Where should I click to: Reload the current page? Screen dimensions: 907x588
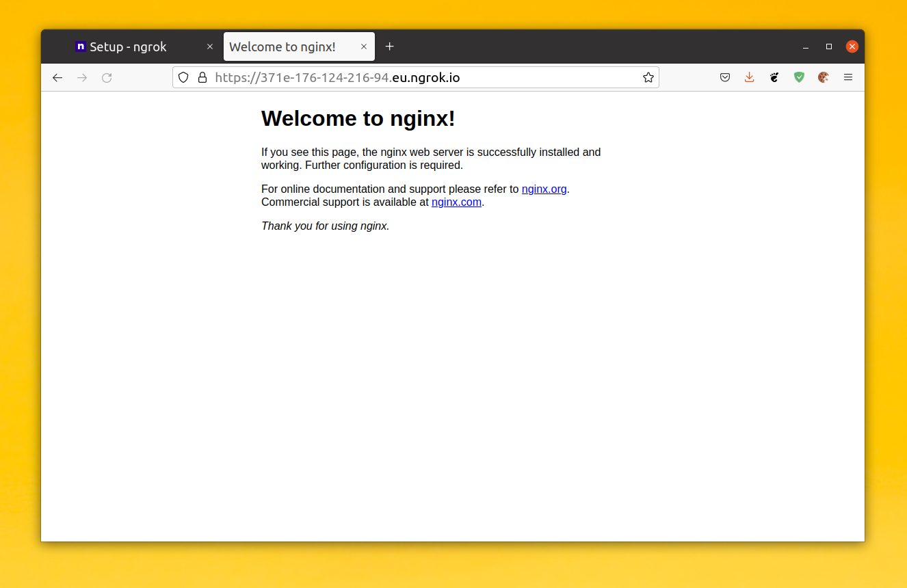(x=107, y=78)
